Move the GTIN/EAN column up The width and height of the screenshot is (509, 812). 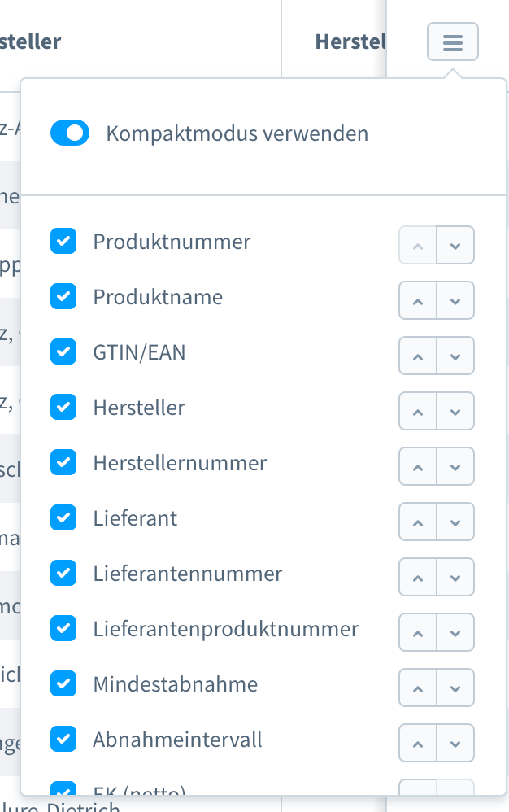(417, 356)
